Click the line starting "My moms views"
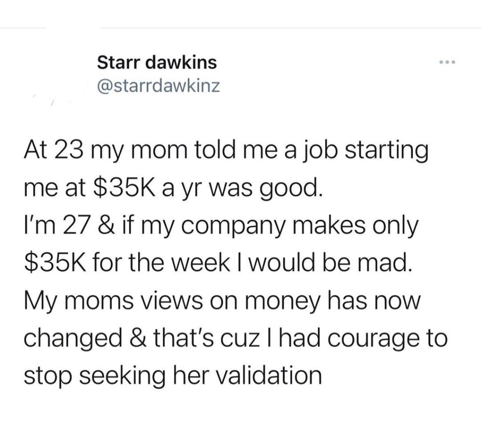 (x=220, y=299)
